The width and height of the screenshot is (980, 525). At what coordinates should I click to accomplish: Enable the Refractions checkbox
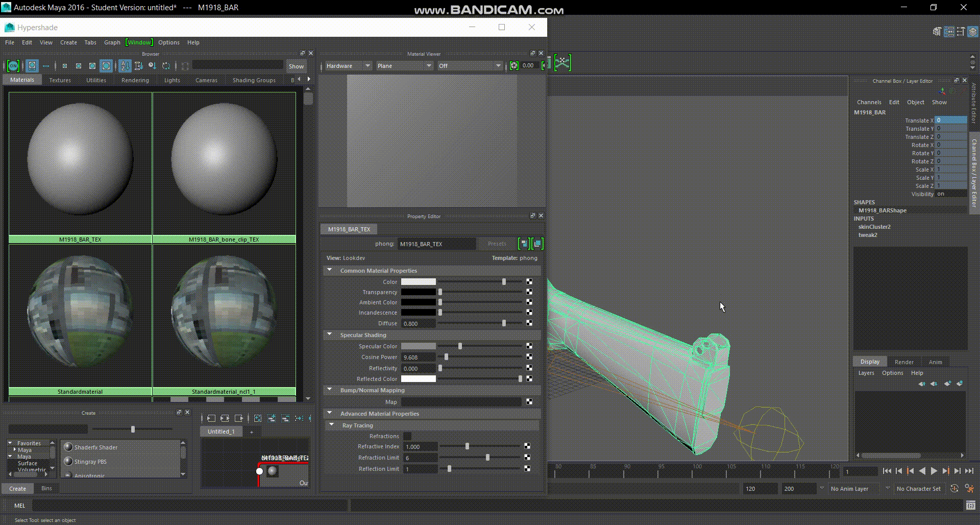407,436
